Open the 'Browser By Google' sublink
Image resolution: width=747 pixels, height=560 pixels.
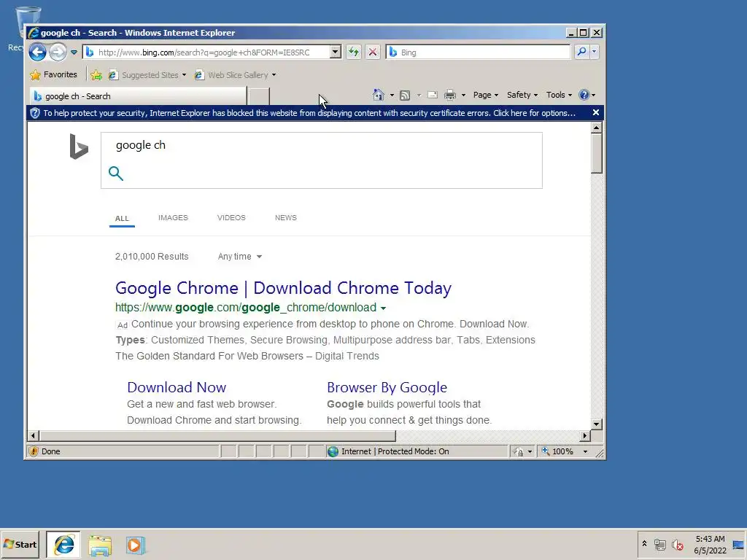click(387, 387)
